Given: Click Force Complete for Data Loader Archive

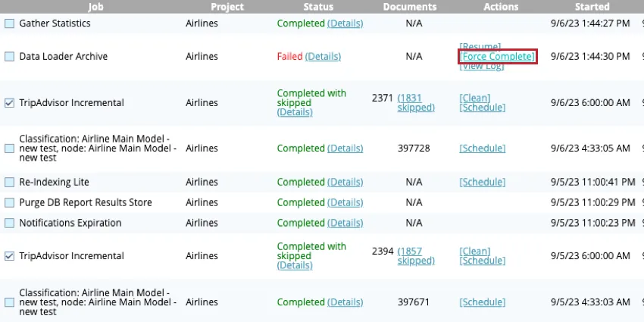Looking at the screenshot, I should [x=498, y=57].
